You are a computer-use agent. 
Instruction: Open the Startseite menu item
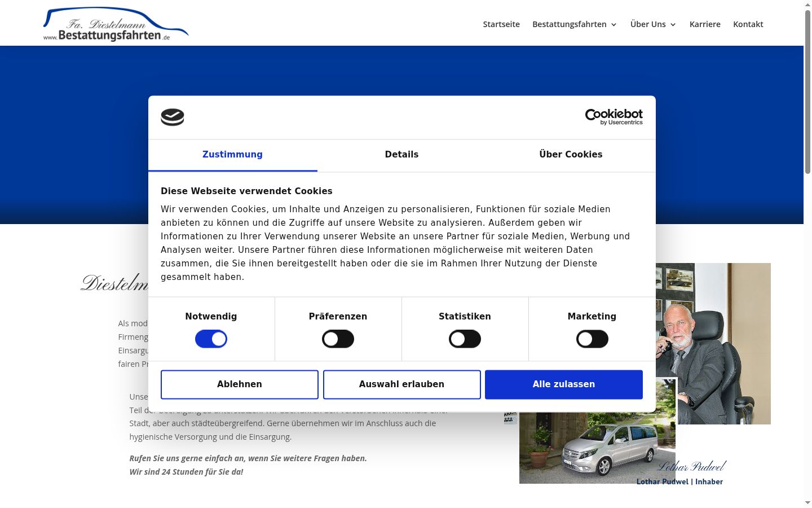(x=501, y=24)
